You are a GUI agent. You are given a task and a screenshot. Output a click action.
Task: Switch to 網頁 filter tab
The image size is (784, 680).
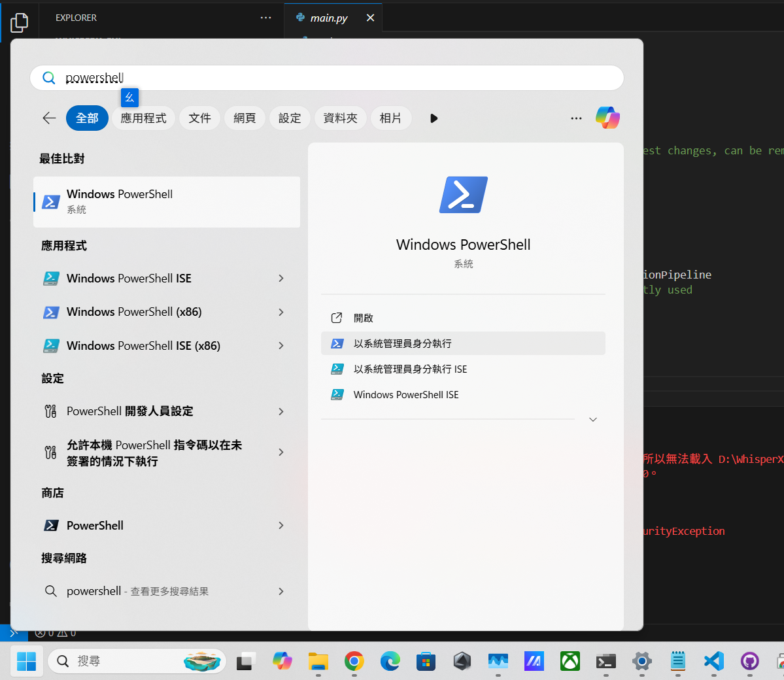click(x=245, y=118)
